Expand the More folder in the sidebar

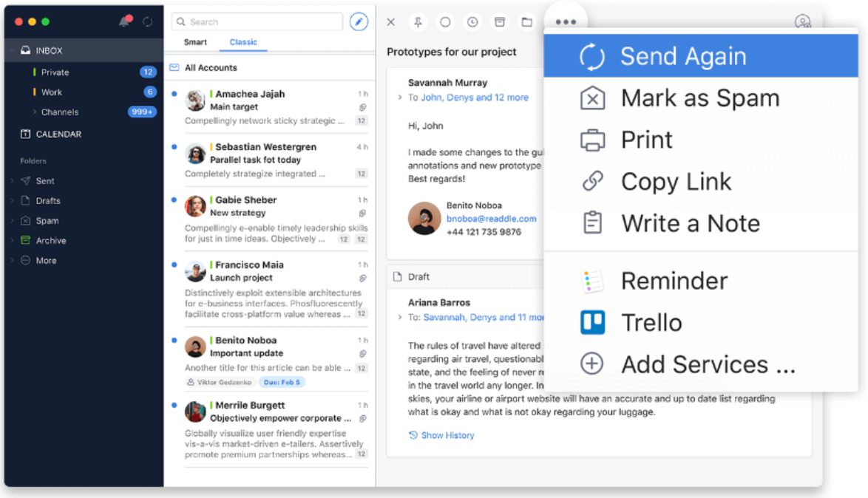[x=12, y=261]
